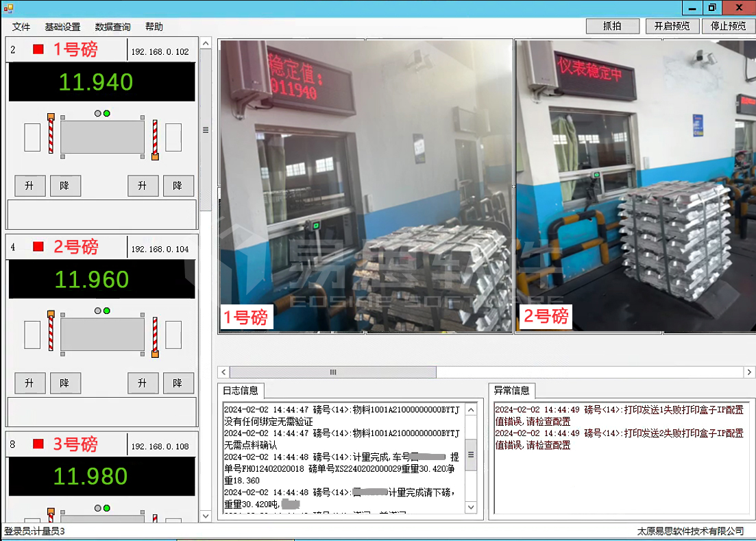Click the up arrow on the right scrollbar
The image size is (756, 541).
(x=204, y=44)
